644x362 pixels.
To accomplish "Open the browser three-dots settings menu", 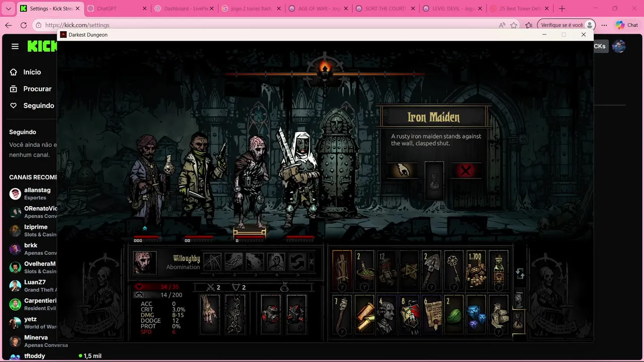I will click(x=604, y=25).
